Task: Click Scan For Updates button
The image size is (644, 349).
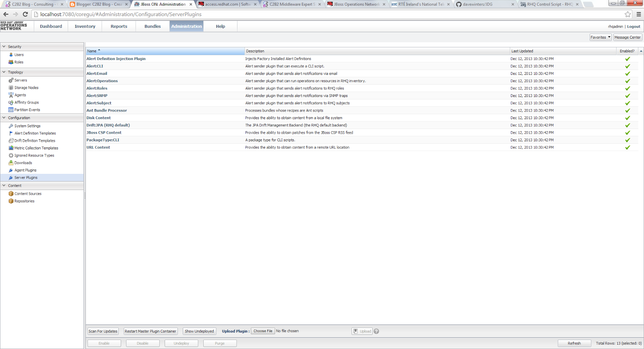Action: (x=103, y=331)
